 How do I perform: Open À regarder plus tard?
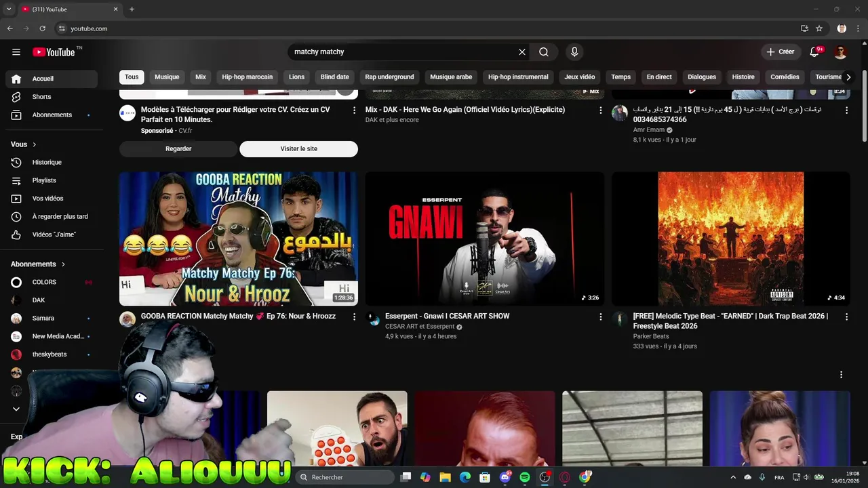pos(52,217)
